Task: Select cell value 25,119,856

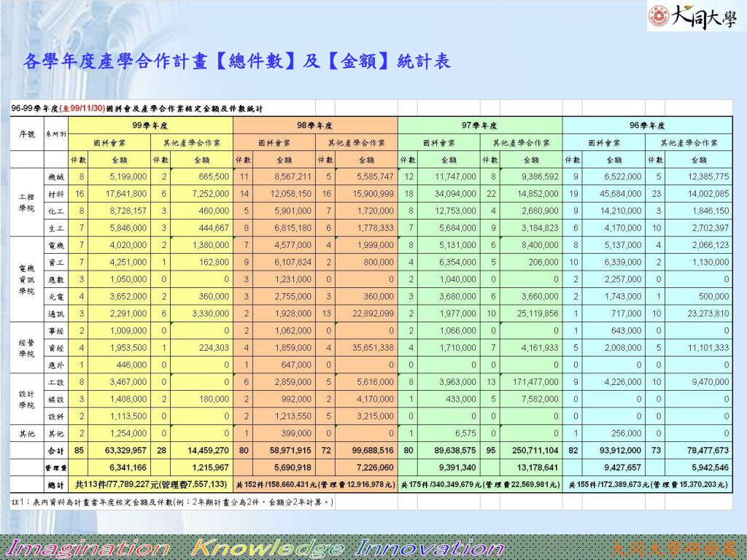Action: coord(538,314)
